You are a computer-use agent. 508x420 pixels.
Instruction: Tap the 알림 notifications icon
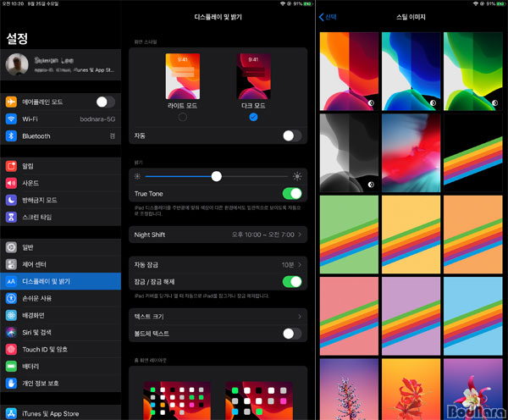pos(11,166)
